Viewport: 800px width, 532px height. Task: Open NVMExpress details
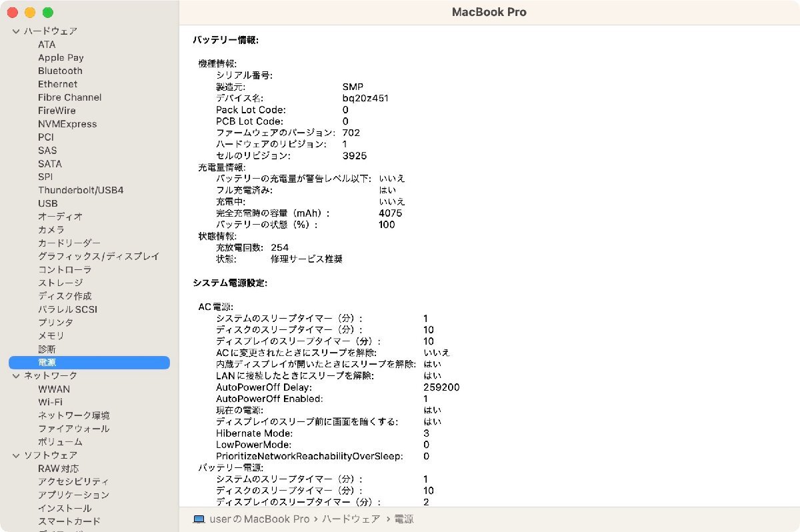tap(67, 124)
